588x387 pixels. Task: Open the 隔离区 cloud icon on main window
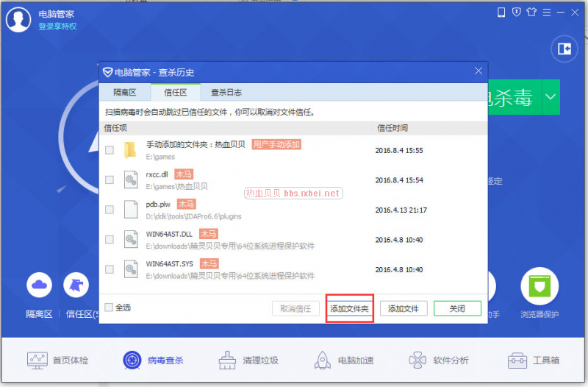(x=39, y=285)
